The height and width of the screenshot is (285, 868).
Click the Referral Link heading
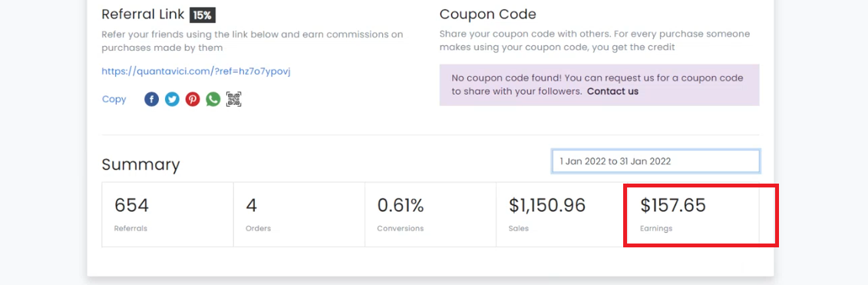(144, 15)
